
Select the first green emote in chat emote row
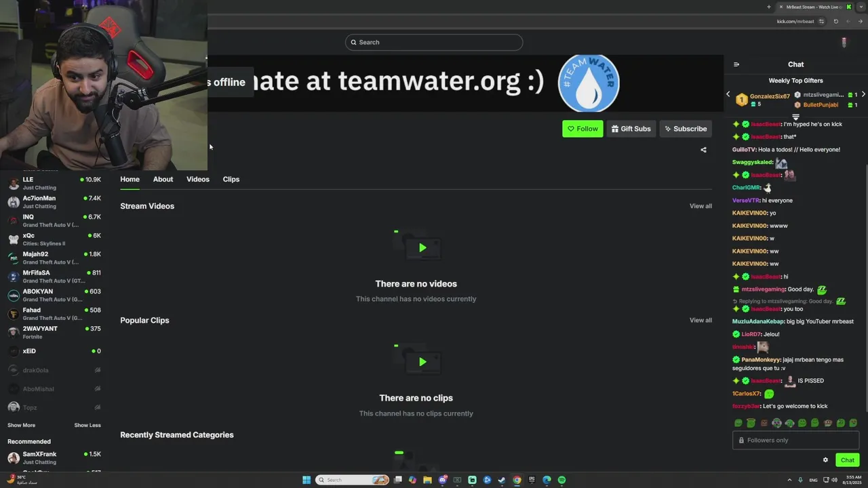click(x=738, y=423)
